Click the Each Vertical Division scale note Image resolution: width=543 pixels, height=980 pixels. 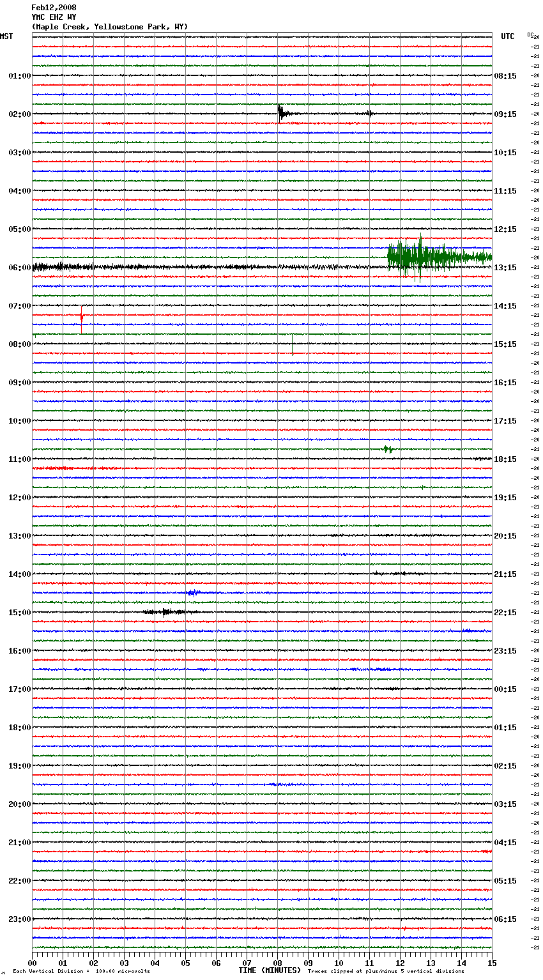pos(81,971)
